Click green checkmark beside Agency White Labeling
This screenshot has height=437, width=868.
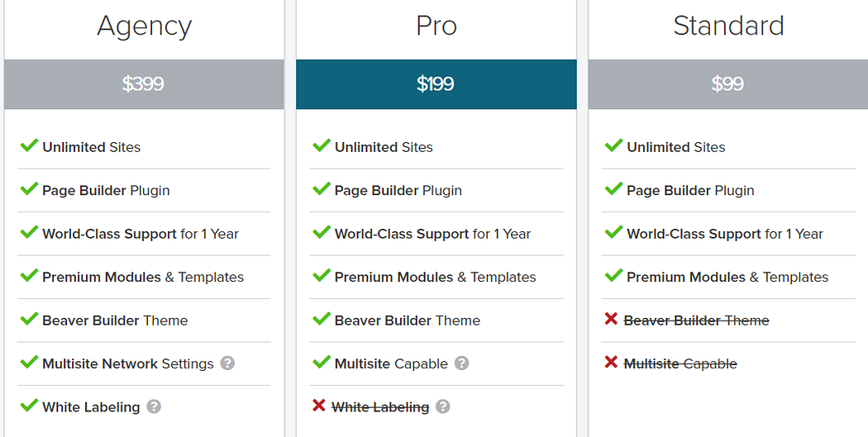(x=29, y=405)
